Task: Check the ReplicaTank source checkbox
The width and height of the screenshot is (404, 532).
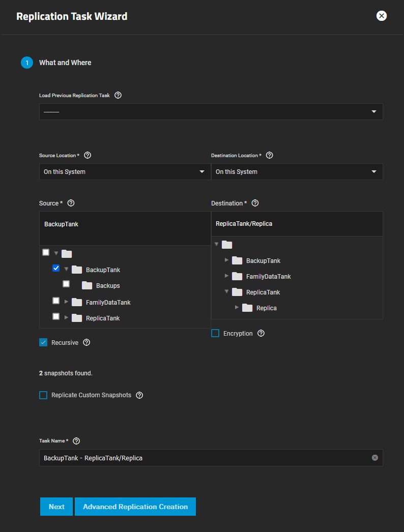Action: [56, 316]
